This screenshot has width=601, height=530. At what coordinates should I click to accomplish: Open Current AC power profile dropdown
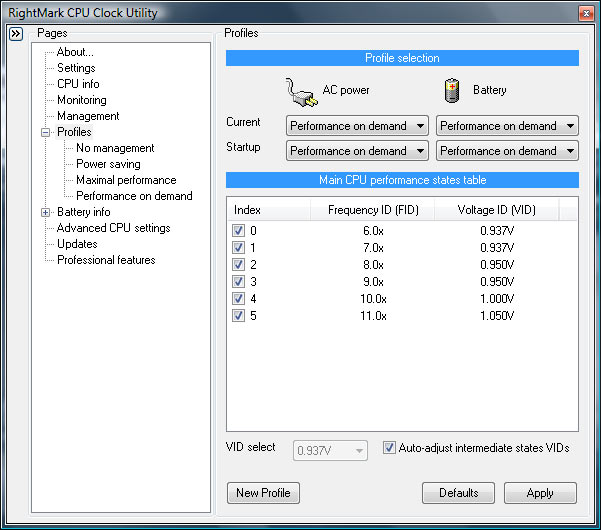(357, 126)
